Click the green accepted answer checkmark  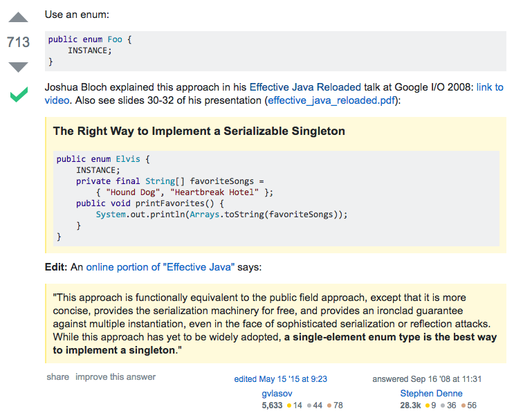(x=19, y=94)
